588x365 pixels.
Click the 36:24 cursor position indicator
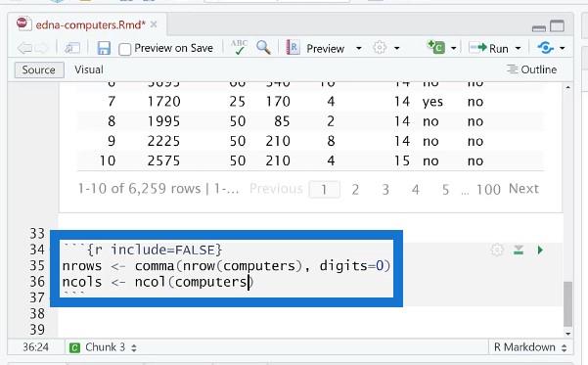35,347
